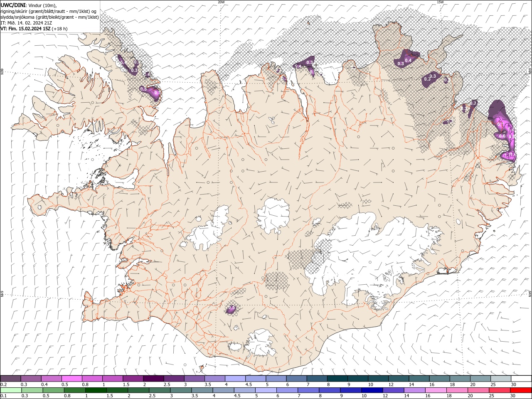Click the '20W' longitude label

click(221, 2)
